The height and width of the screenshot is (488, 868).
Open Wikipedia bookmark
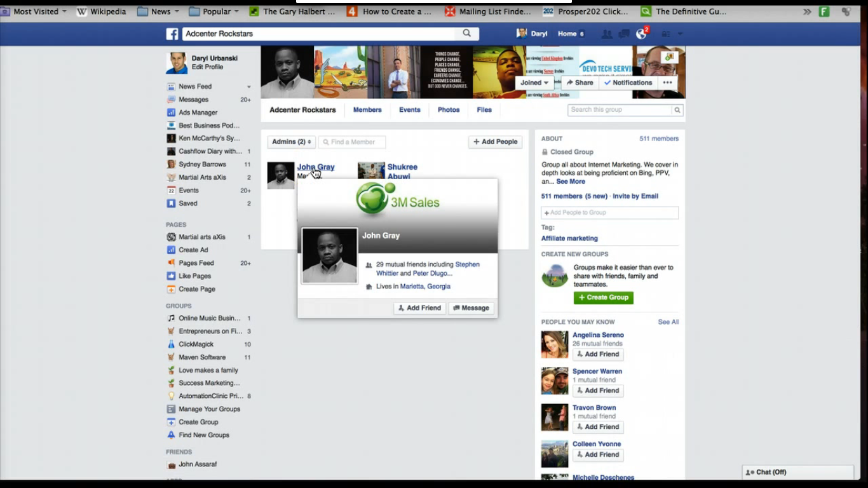click(101, 11)
